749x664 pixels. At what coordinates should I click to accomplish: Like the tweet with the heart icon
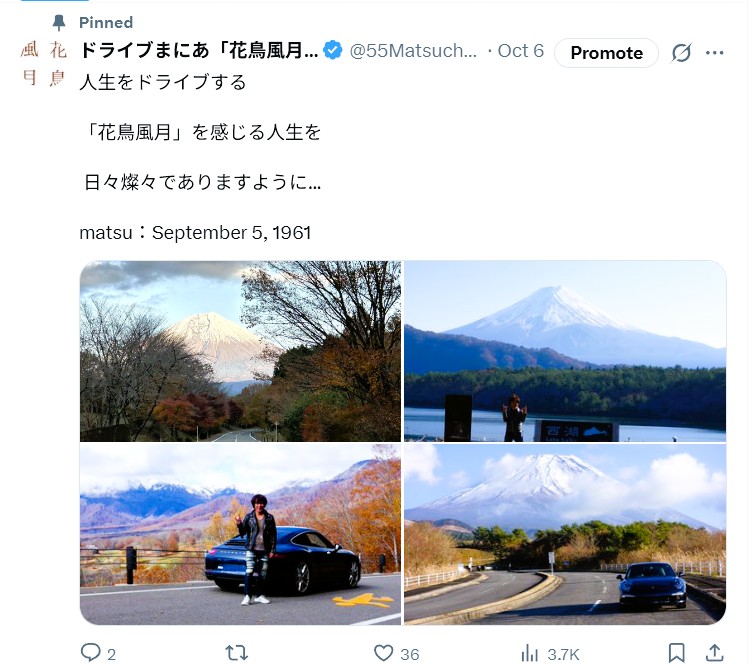tap(383, 653)
